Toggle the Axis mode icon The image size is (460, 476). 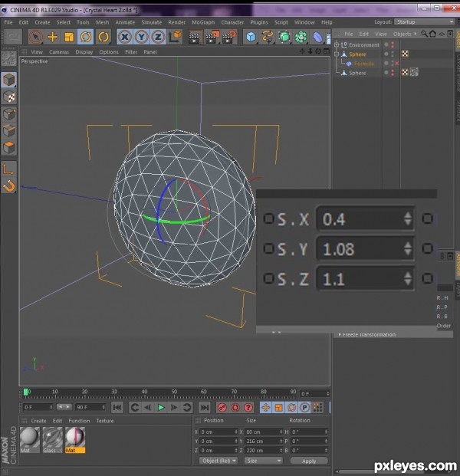(x=8, y=169)
